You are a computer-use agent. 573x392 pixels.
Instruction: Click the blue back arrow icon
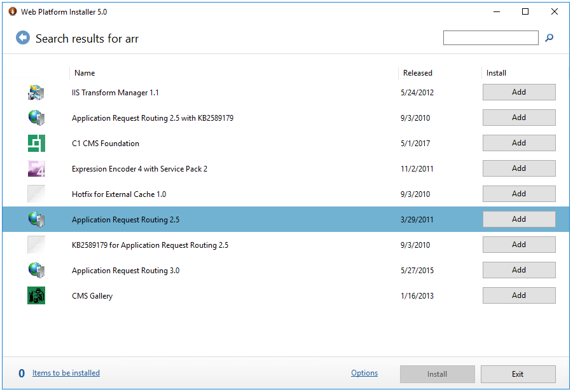pos(23,37)
